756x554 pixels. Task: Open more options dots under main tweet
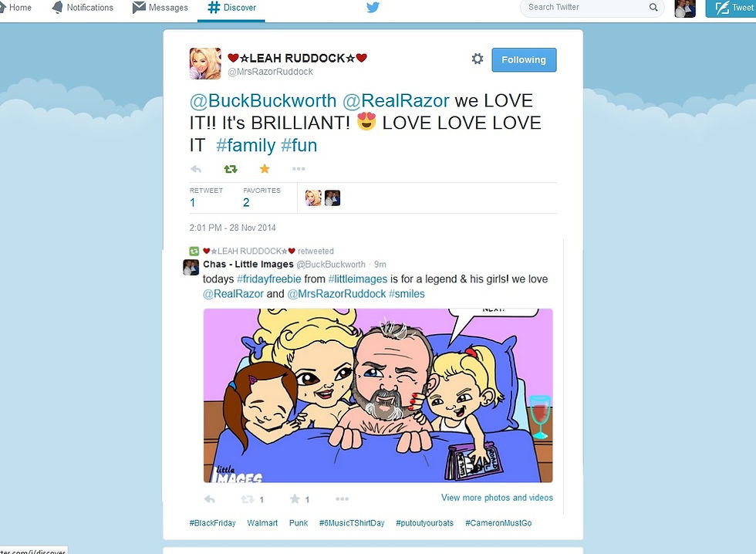point(299,169)
